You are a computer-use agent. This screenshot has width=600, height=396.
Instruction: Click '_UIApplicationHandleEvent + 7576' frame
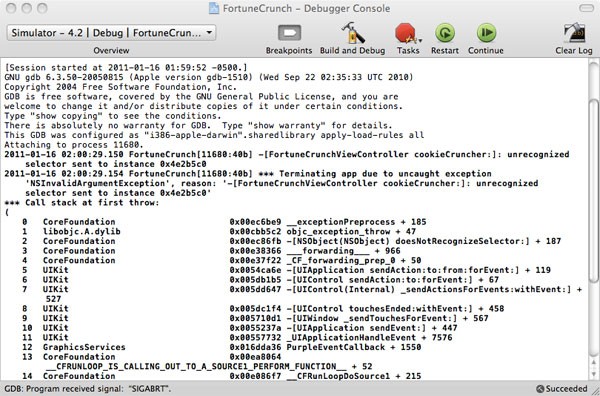pos(369,337)
